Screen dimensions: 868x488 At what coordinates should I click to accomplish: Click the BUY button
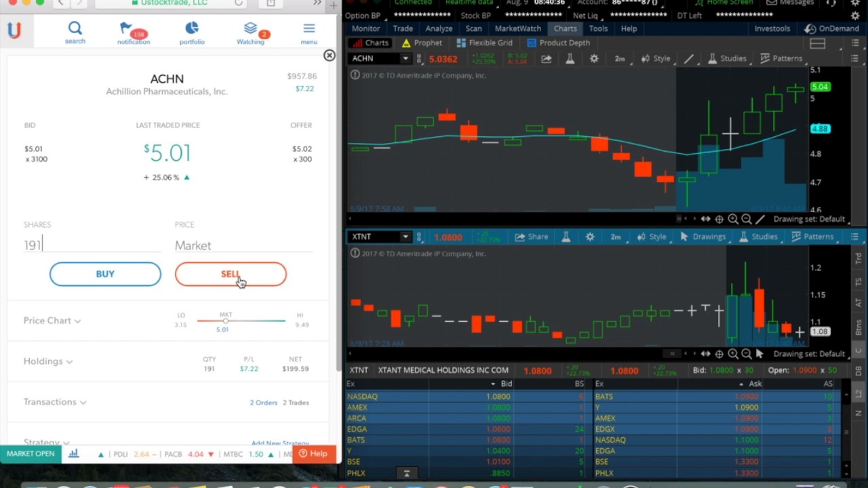point(105,274)
